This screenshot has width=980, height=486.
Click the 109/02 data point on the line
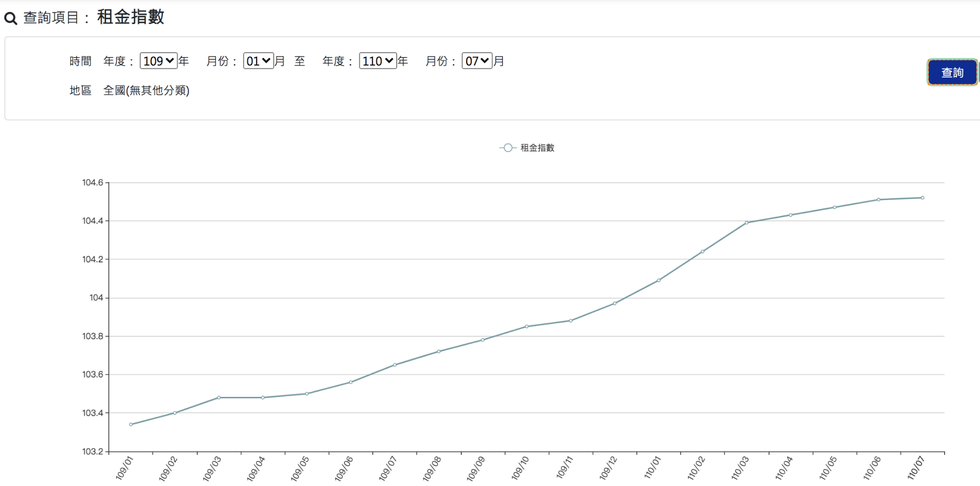(175, 413)
